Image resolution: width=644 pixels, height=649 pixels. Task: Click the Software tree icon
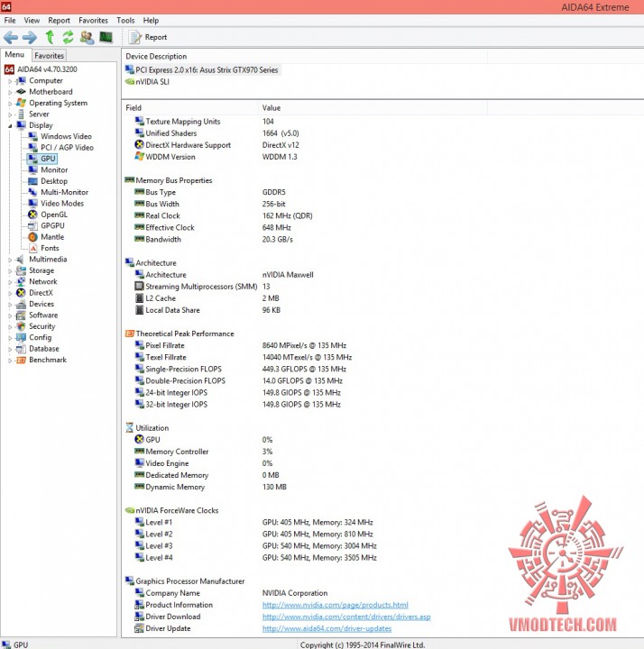21,315
